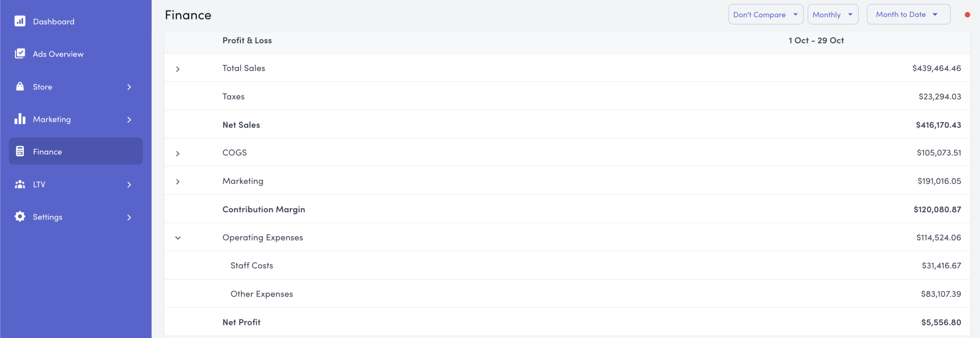Open the Ads Overview menu item
The image size is (980, 338).
pos(58,54)
